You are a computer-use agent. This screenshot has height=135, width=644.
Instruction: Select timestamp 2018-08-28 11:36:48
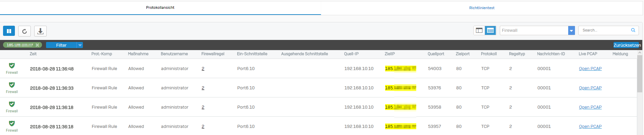[x=52, y=69]
